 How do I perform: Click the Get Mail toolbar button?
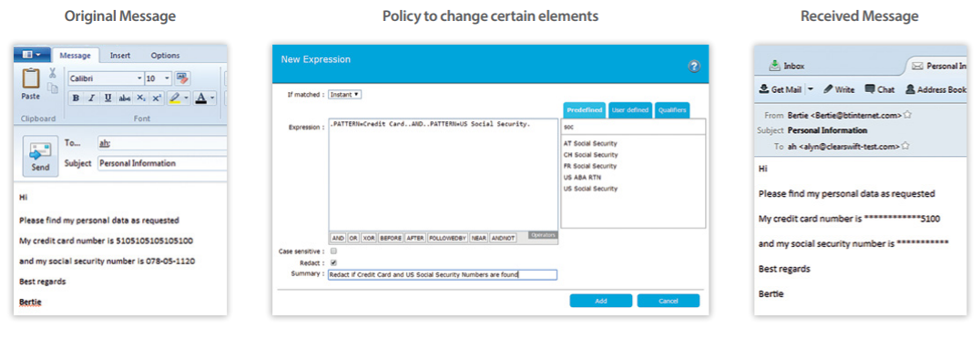tap(780, 89)
